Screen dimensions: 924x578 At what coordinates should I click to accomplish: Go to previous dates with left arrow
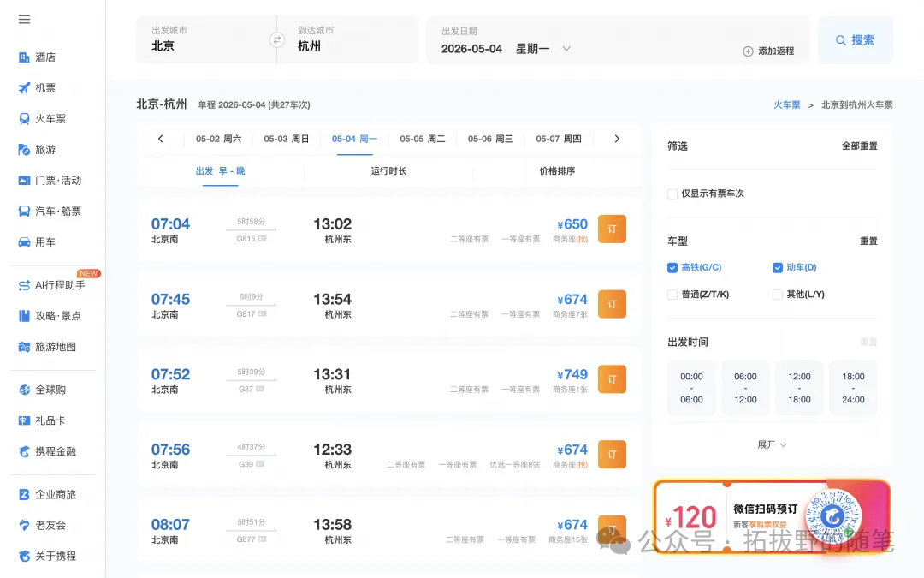coord(160,139)
